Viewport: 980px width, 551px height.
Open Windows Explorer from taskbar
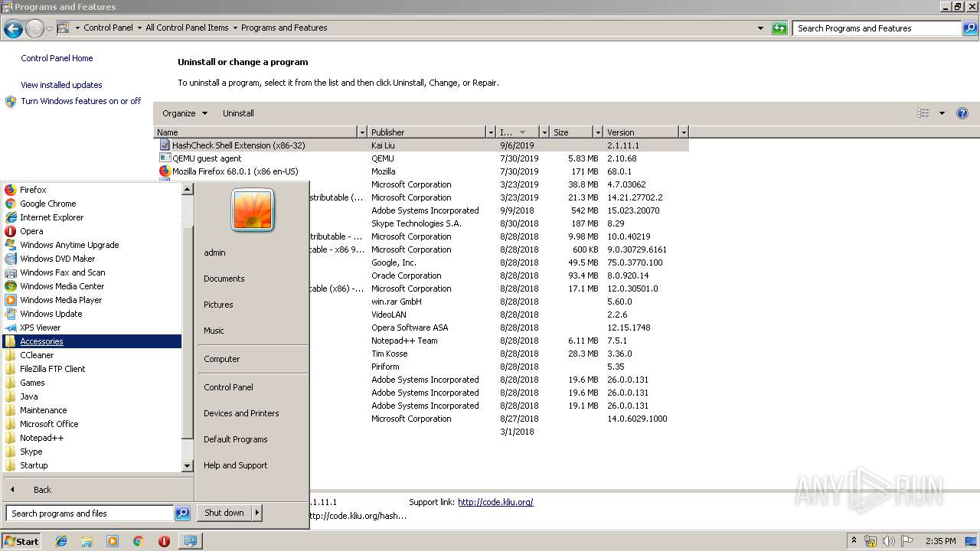87,541
